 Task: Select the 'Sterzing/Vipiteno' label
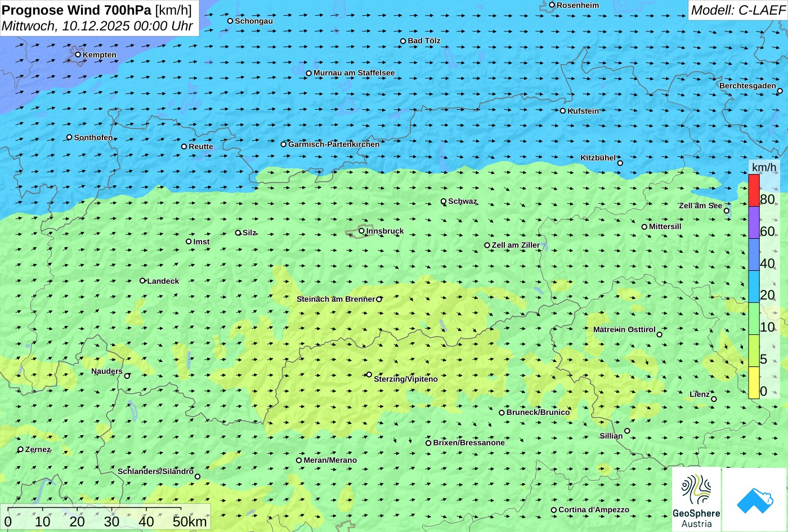pyautogui.click(x=406, y=379)
